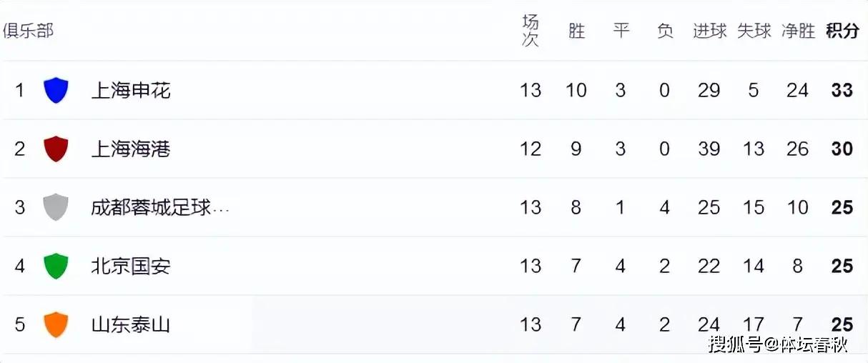Click the orange shield for 山东泰山
868x363 pixels.
tap(56, 324)
